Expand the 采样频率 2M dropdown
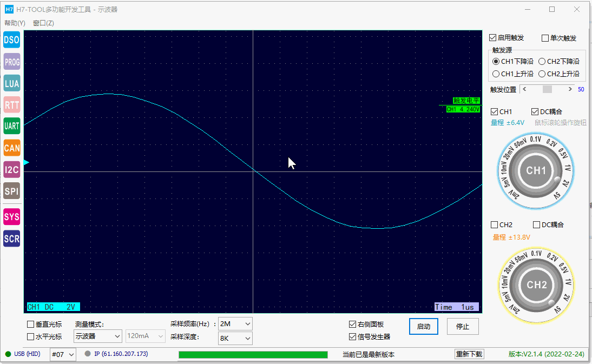 pos(235,324)
